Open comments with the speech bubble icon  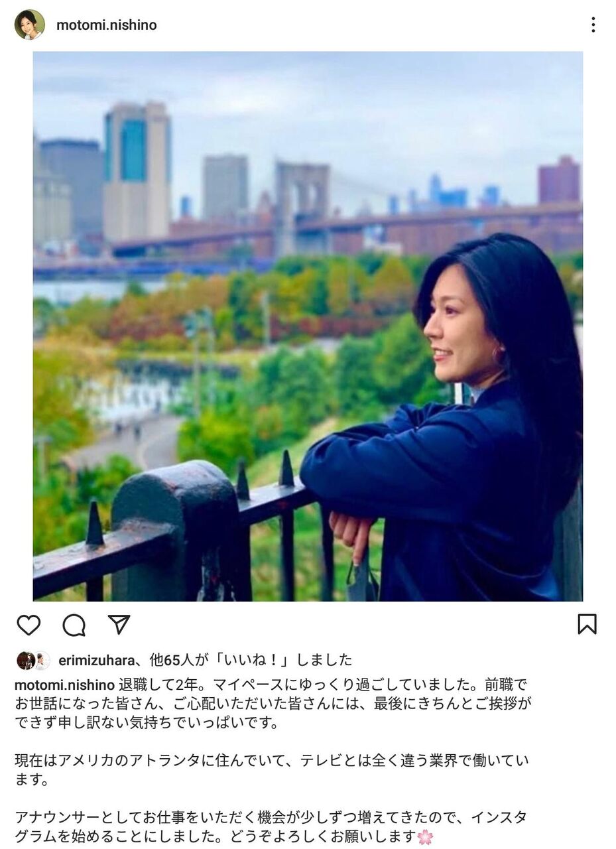(74, 625)
